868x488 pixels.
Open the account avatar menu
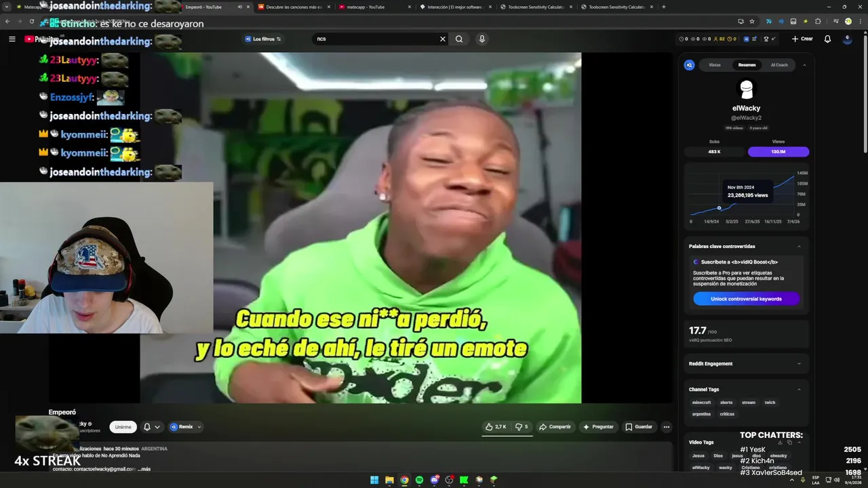pyautogui.click(x=847, y=39)
